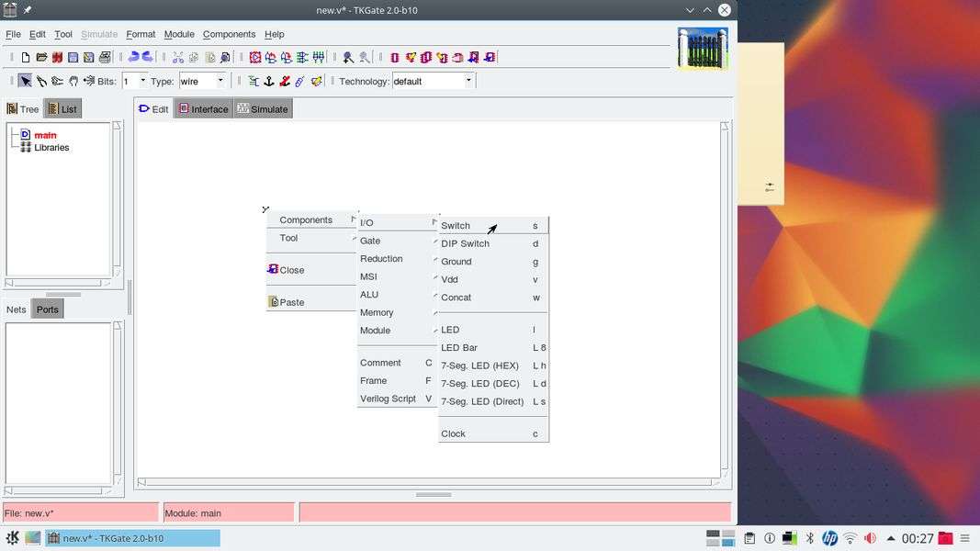Select the arrow Move/Connect tool

click(x=25, y=81)
